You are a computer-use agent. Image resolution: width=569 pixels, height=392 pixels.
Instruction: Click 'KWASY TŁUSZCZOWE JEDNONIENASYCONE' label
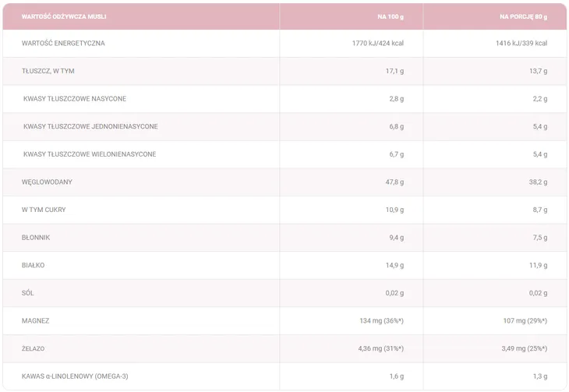point(90,127)
